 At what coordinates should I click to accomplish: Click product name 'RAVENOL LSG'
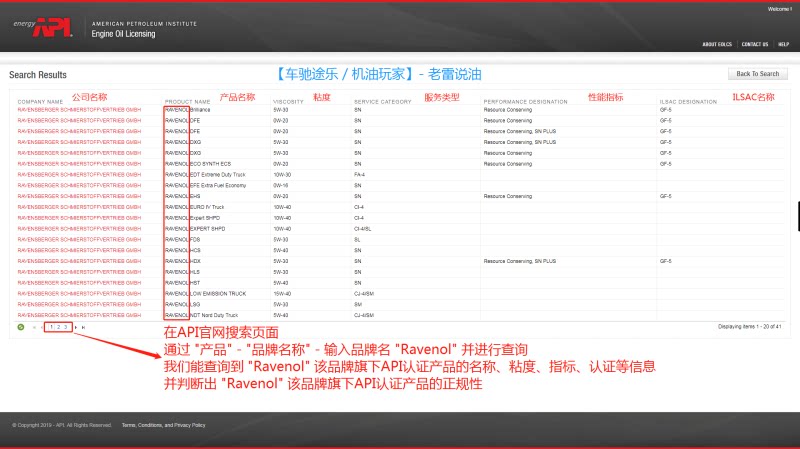(183, 304)
